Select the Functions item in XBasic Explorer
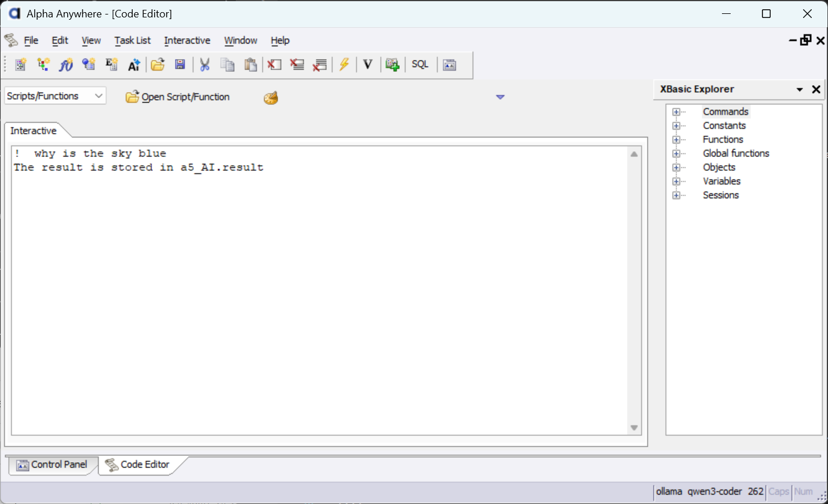The height and width of the screenshot is (504, 828). click(723, 140)
